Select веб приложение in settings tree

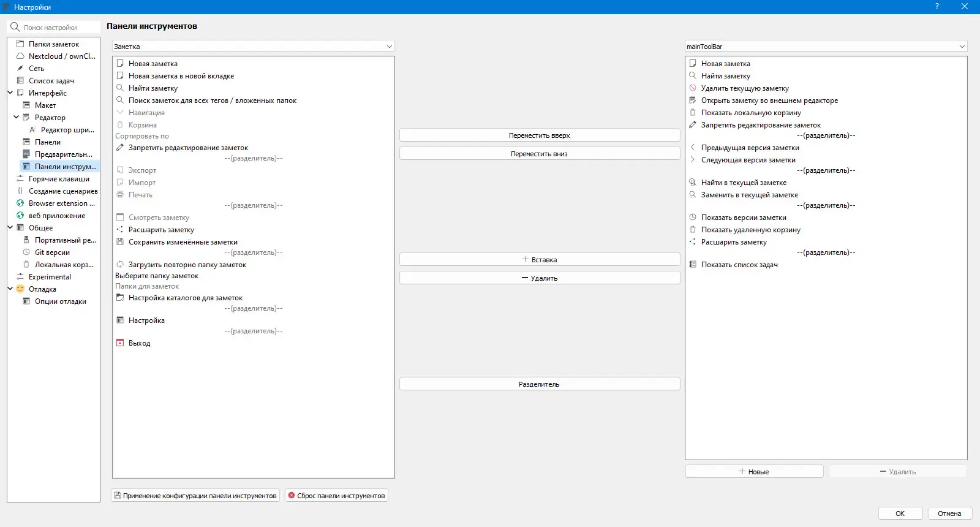[57, 216]
